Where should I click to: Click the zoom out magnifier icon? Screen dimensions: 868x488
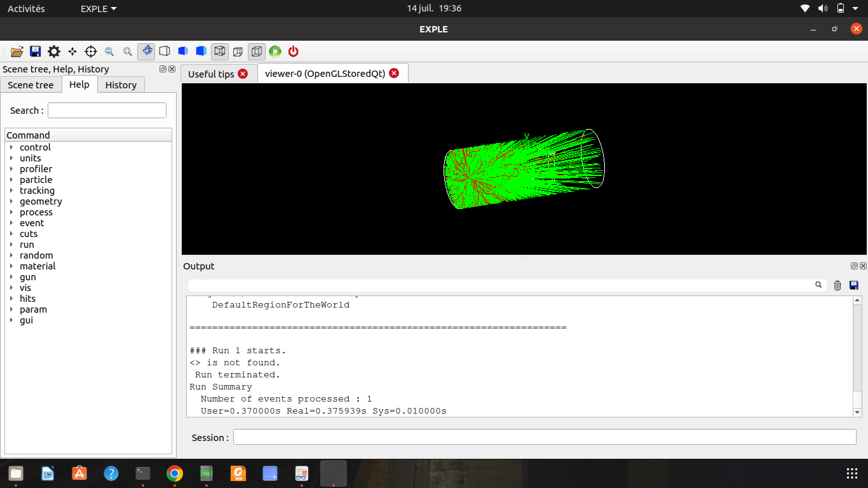tap(109, 51)
